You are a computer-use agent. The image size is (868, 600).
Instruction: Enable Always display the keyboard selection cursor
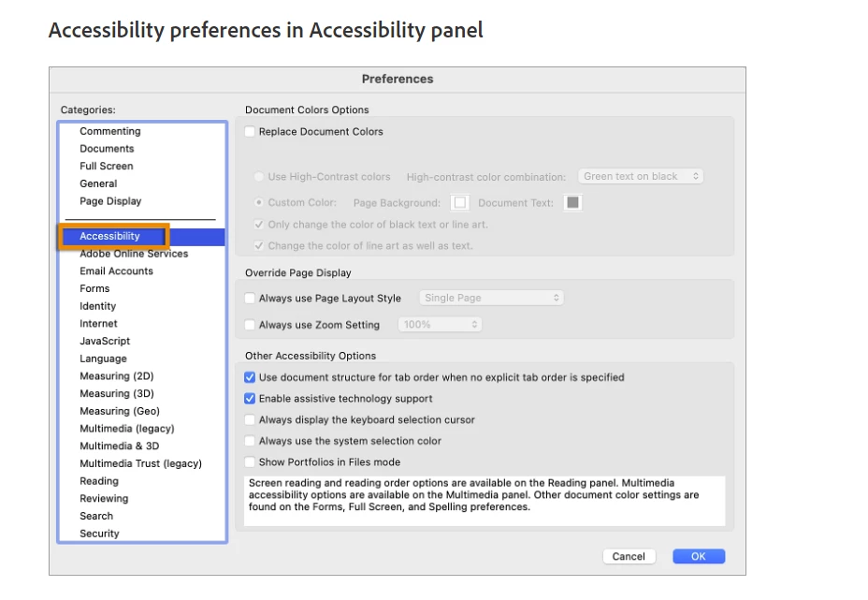(x=250, y=420)
